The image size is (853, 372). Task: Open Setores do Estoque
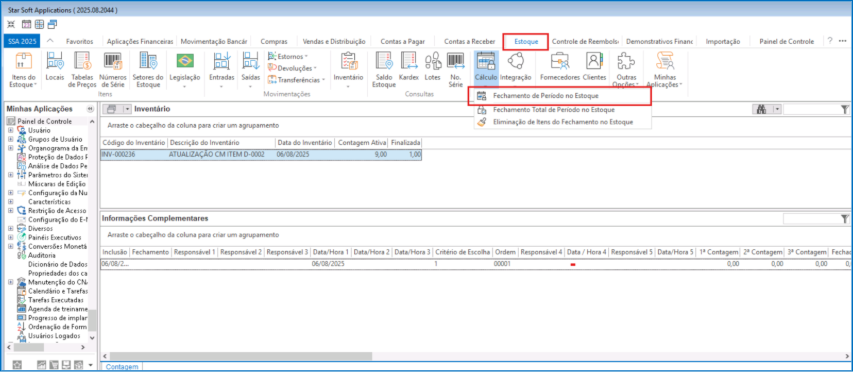(147, 70)
